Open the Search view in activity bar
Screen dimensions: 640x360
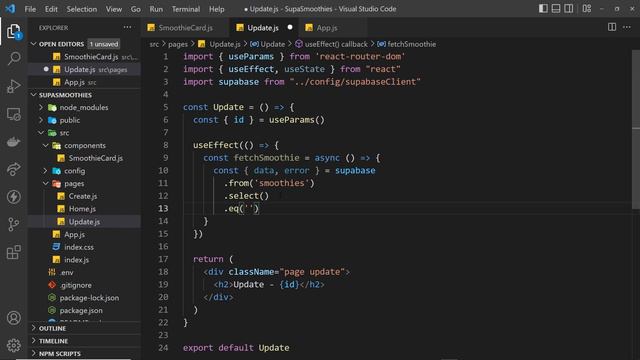pos(13,58)
